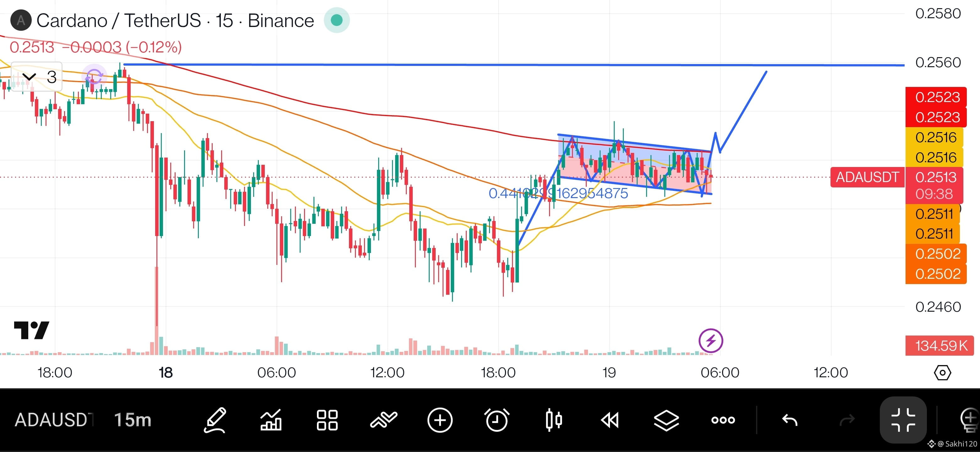Change the 15m timeframe interval
Viewport: 980px width, 452px height.
click(133, 420)
